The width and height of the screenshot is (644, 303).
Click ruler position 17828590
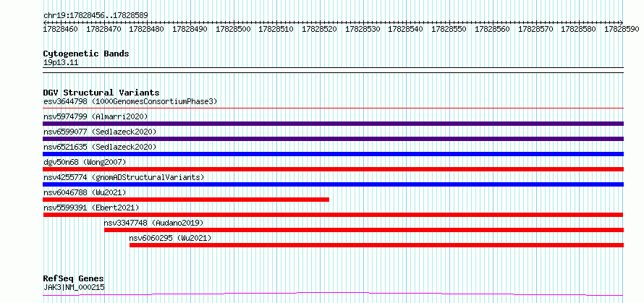coord(622,29)
